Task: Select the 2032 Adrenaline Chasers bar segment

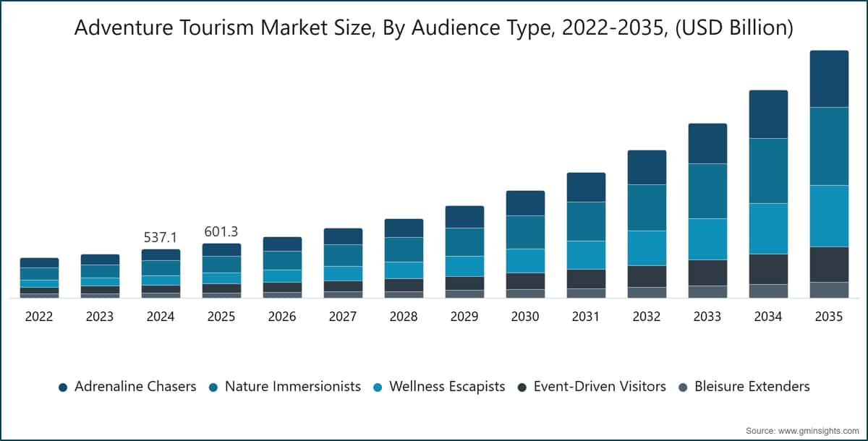Action: 647,168
